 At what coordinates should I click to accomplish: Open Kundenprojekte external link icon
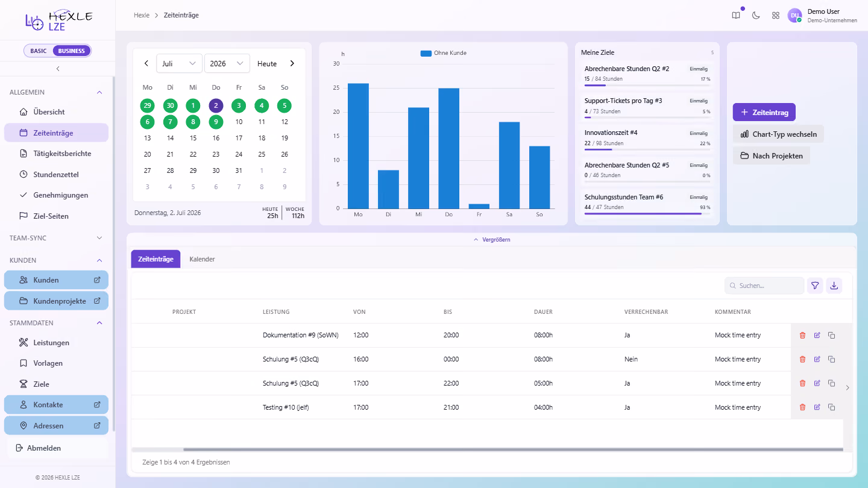[x=97, y=301]
